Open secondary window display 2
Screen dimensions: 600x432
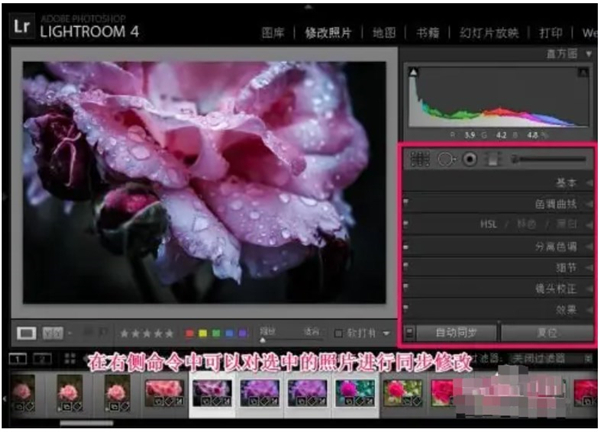(x=43, y=358)
